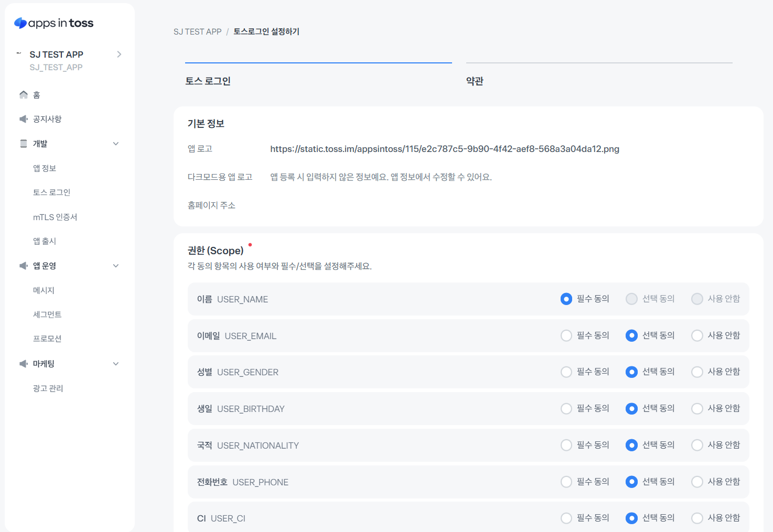Set USER_EMAIL to 필수 동의

[566, 335]
